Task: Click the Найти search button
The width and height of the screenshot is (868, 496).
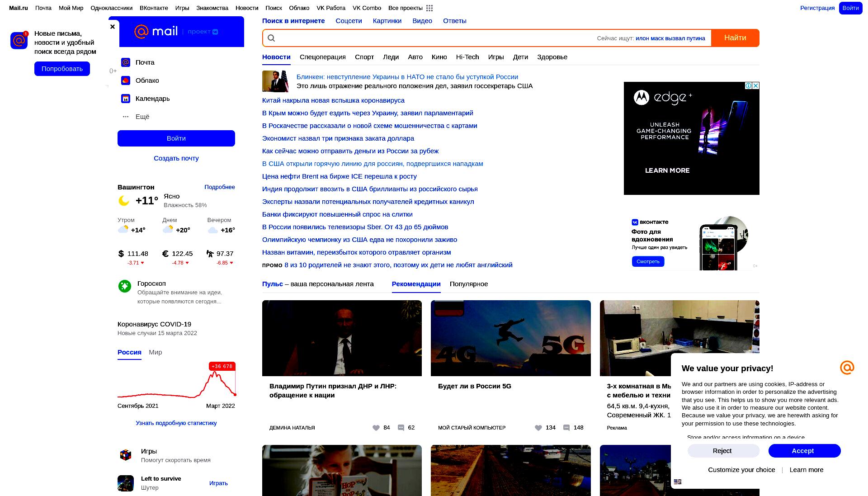Action: (x=735, y=38)
